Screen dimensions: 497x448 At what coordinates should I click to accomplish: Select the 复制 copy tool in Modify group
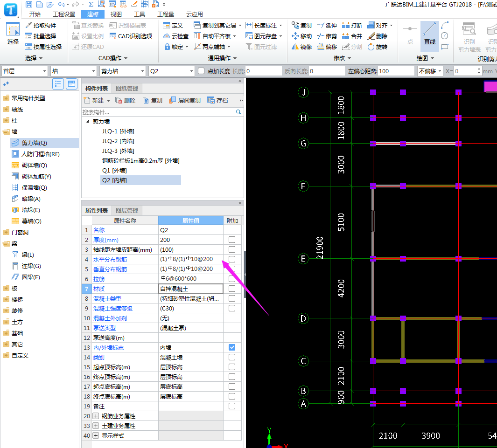coord(302,25)
